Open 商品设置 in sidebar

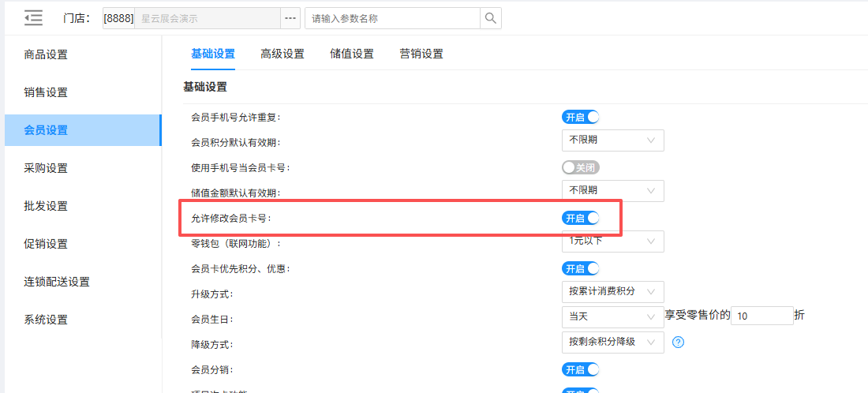click(83, 54)
